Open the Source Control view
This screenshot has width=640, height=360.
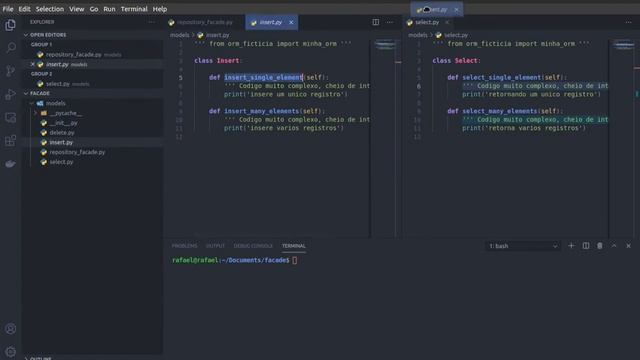coord(11,71)
